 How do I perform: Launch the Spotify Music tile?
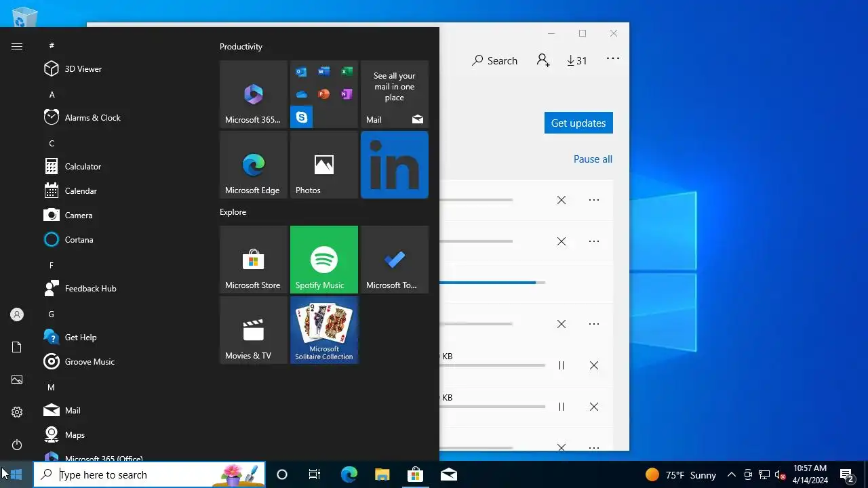tap(324, 260)
